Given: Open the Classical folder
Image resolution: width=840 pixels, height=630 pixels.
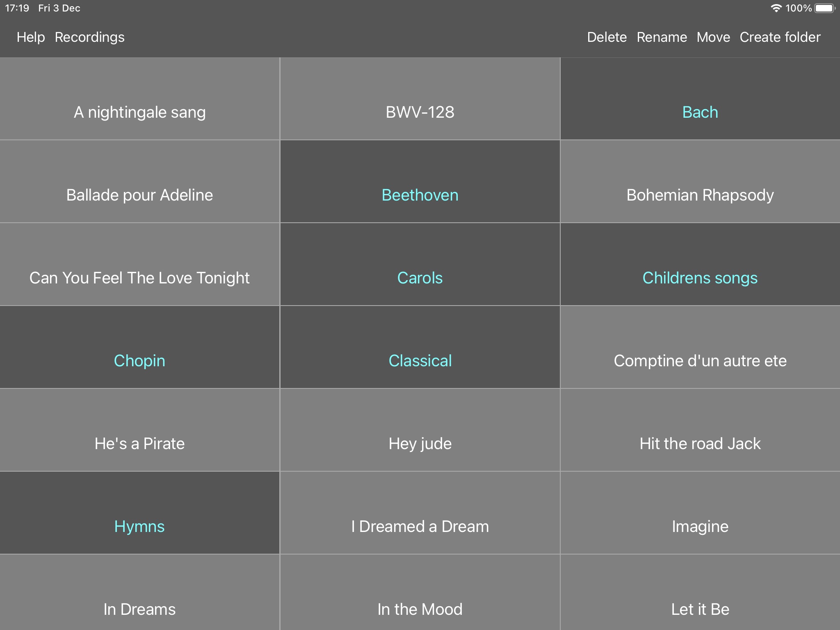Looking at the screenshot, I should coord(420,360).
